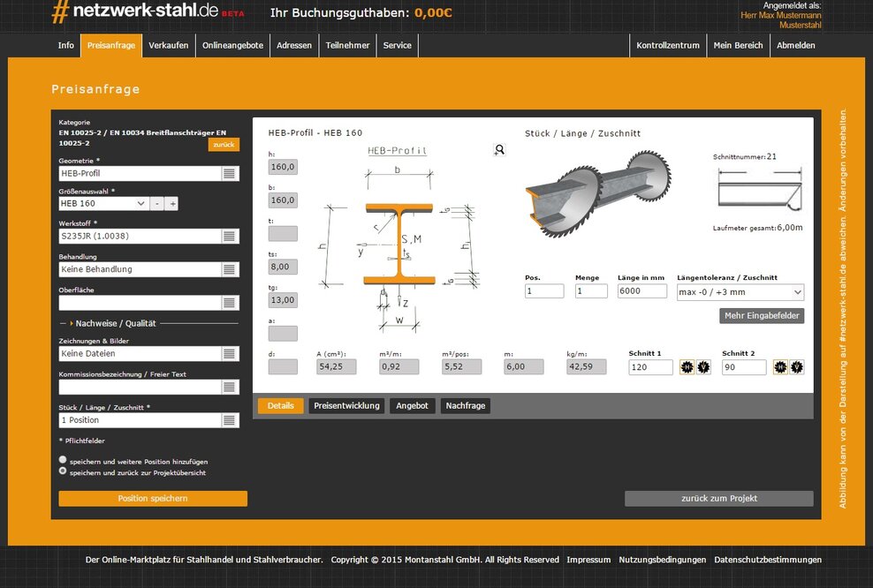Select the H saw icon for Schnitt 2

(780, 367)
